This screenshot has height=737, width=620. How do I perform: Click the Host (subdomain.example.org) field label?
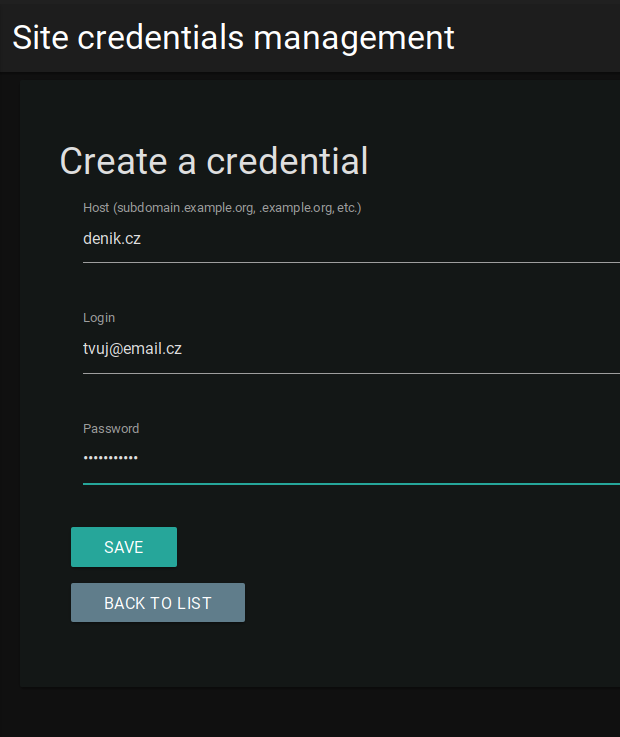(222, 208)
